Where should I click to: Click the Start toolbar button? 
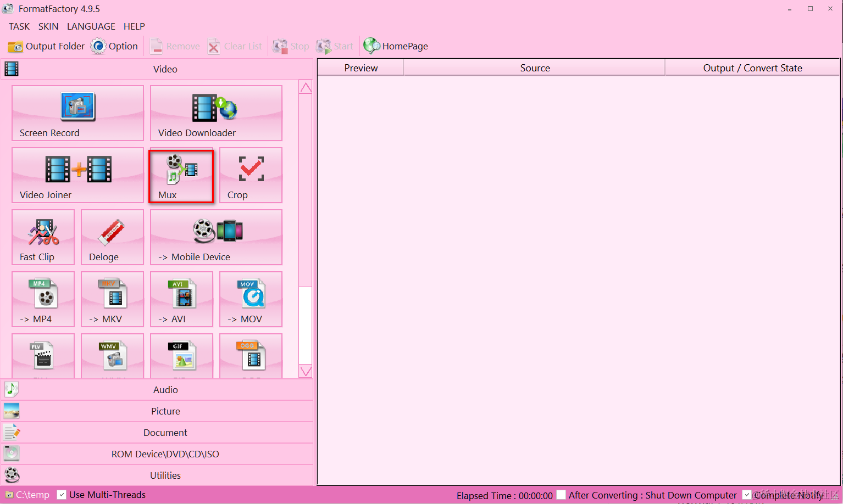335,46
